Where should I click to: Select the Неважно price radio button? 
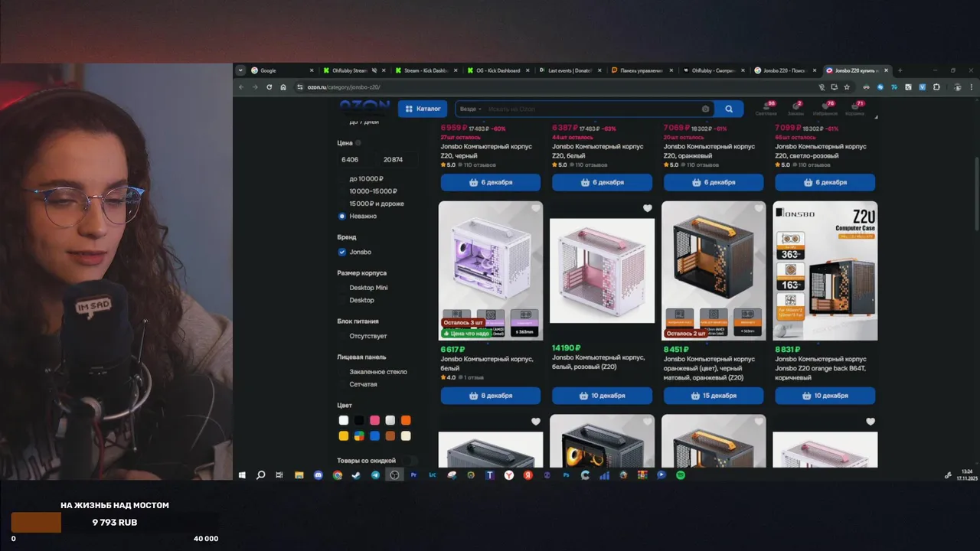pyautogui.click(x=342, y=216)
